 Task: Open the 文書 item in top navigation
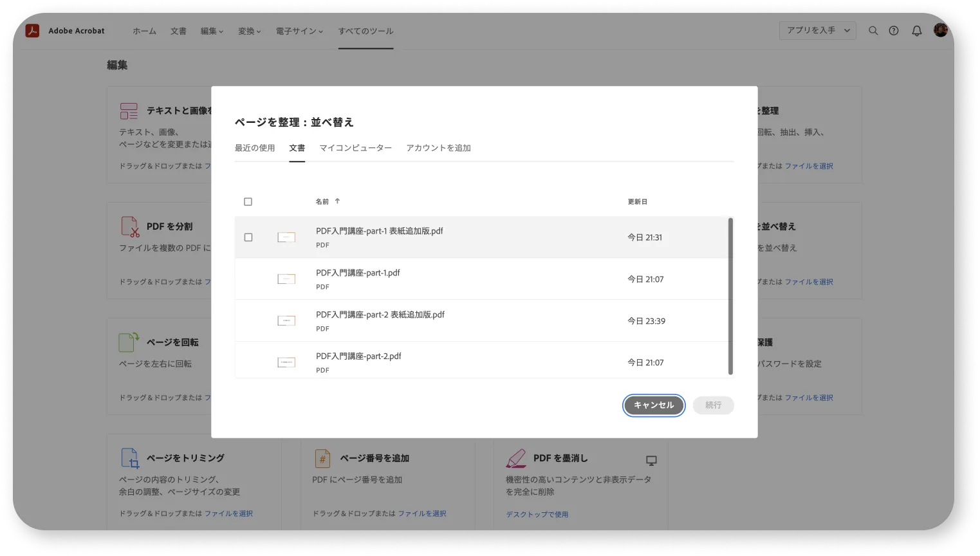pos(178,31)
